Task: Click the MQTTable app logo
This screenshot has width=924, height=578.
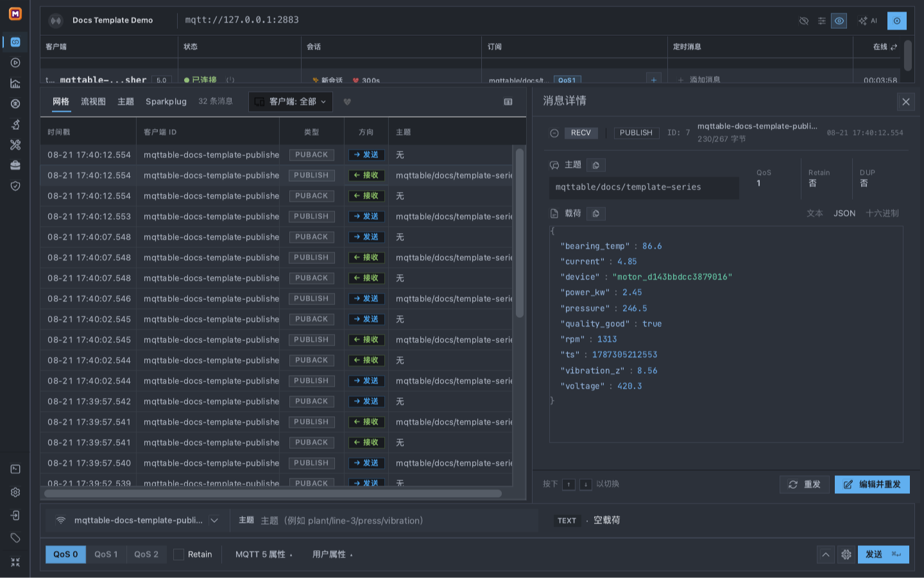Action: [x=15, y=13]
